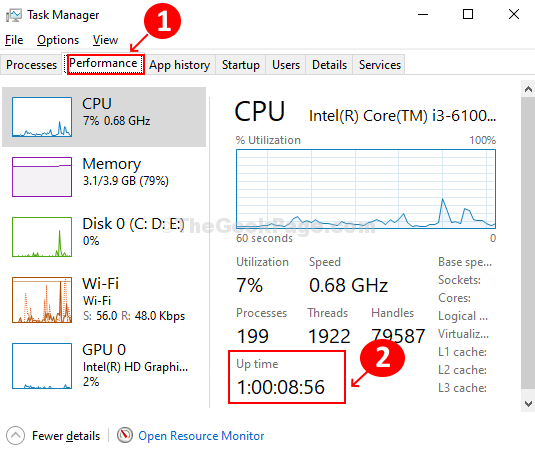
Task: Open the Options menu
Action: click(58, 40)
